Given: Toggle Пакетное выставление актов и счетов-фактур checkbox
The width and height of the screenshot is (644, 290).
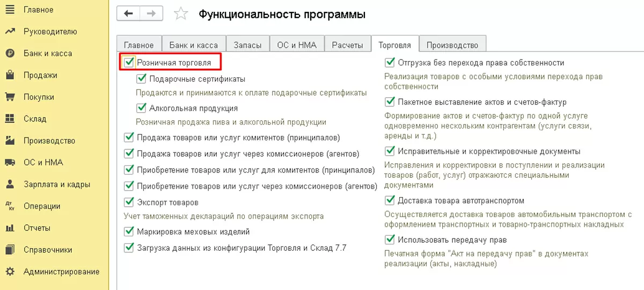Looking at the screenshot, I should tap(390, 102).
